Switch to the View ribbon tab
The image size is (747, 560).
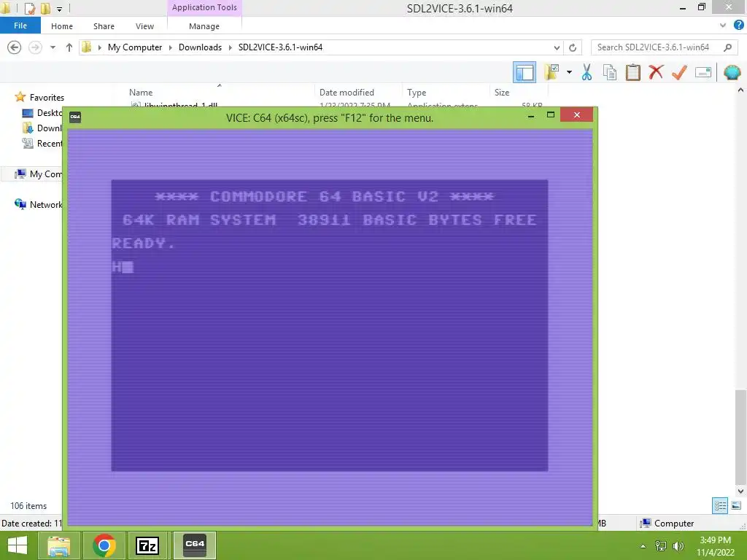(145, 26)
